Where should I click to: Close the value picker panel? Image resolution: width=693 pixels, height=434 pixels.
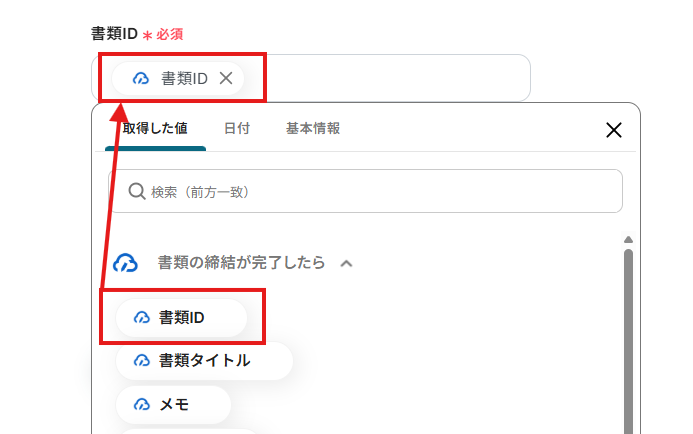click(x=614, y=130)
